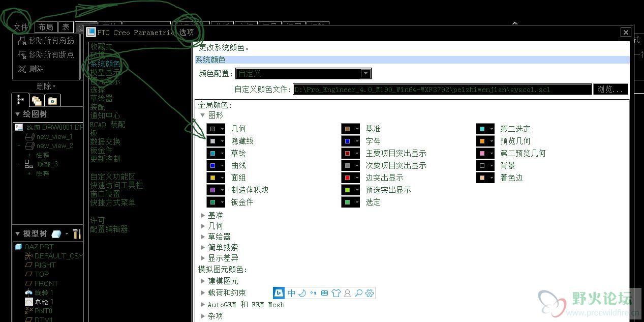
Task: Select the RIGHT datum plane
Action: (x=40, y=265)
